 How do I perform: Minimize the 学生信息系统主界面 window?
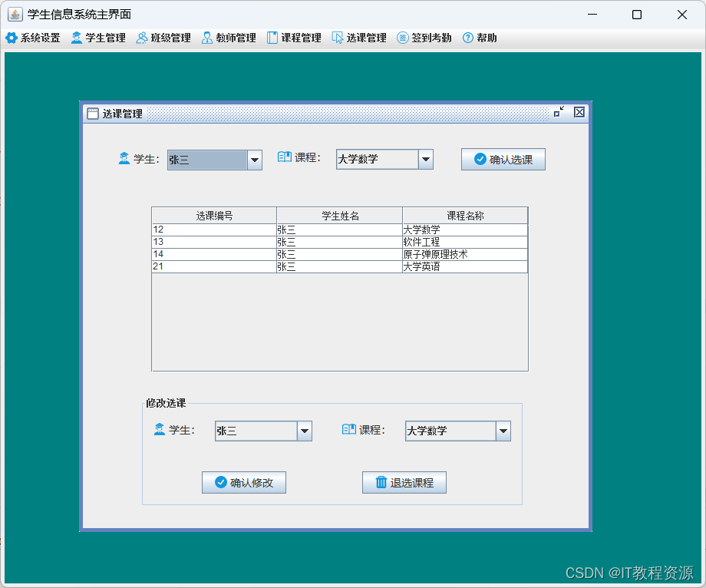click(x=592, y=15)
